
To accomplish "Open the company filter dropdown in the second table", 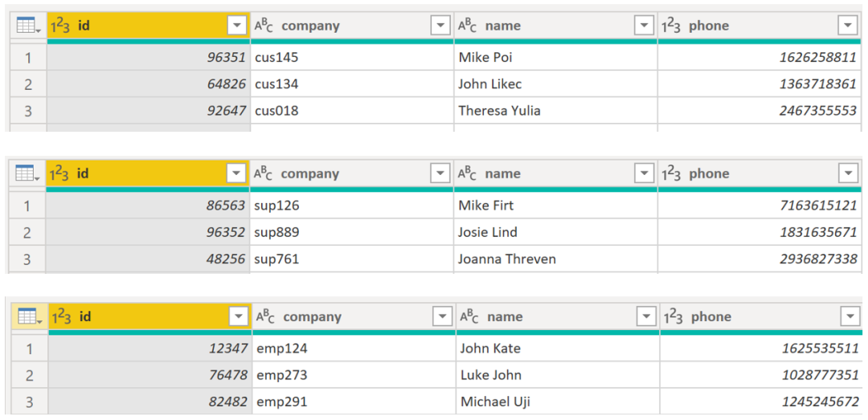I will pyautogui.click(x=440, y=173).
